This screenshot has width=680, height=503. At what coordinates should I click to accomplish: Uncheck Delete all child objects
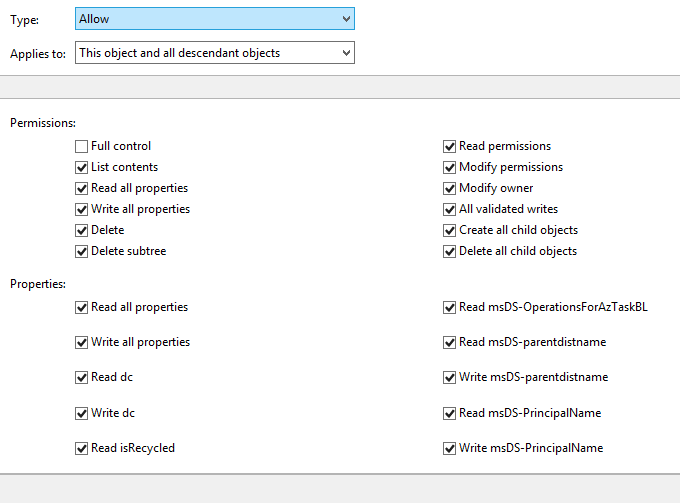coord(450,251)
